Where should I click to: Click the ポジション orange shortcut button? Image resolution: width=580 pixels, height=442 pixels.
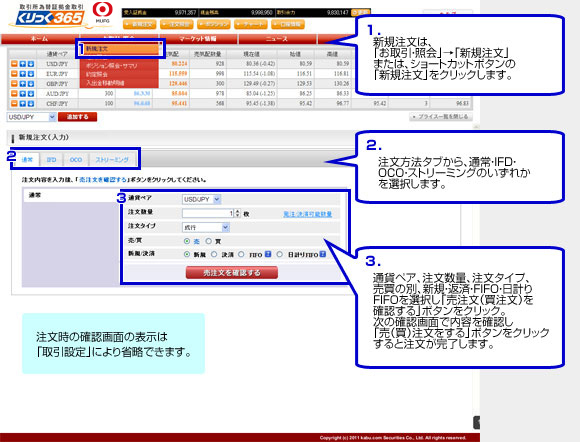click(214, 24)
